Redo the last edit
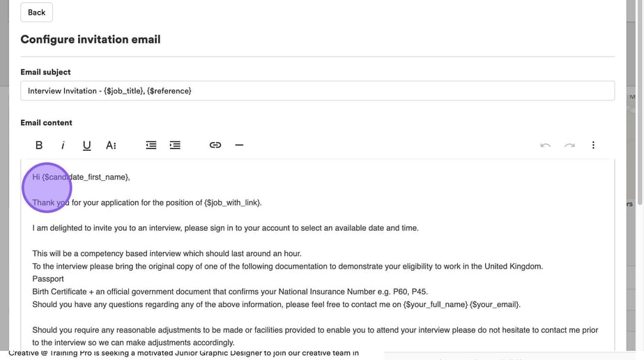The image size is (644, 360). pos(569,145)
